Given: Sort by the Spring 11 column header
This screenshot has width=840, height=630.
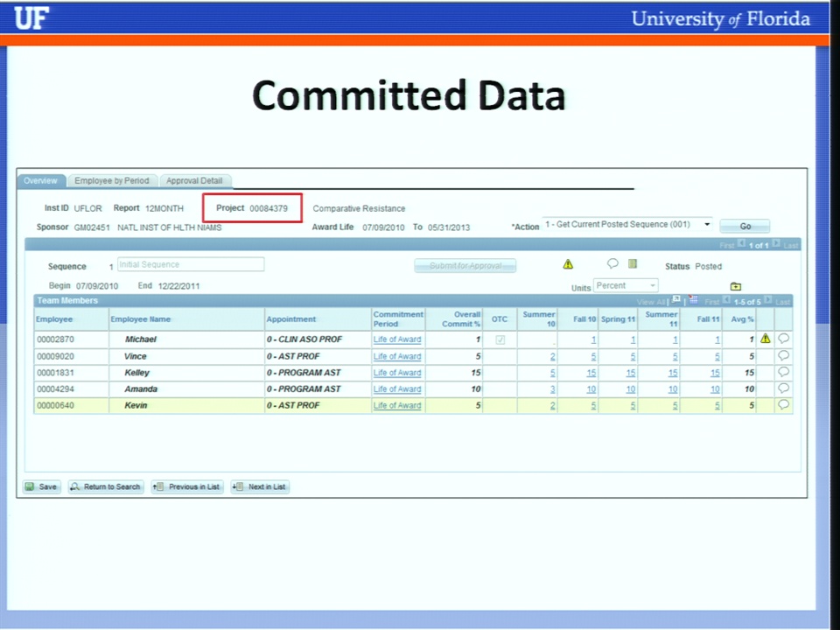Looking at the screenshot, I should pyautogui.click(x=619, y=319).
